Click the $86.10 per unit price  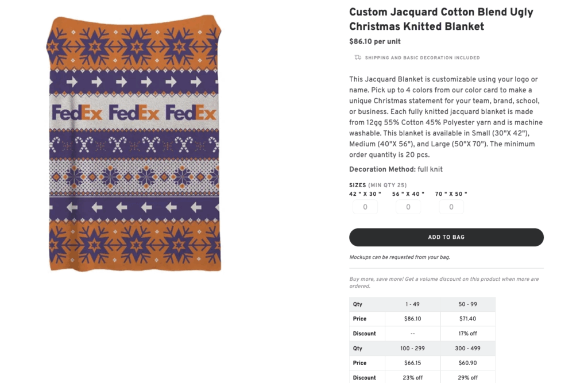[374, 41]
